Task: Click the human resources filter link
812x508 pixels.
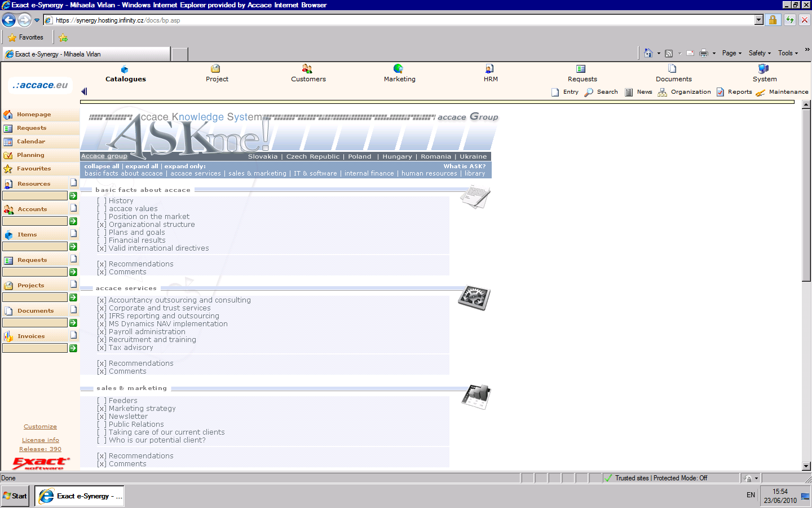Action: (x=429, y=174)
